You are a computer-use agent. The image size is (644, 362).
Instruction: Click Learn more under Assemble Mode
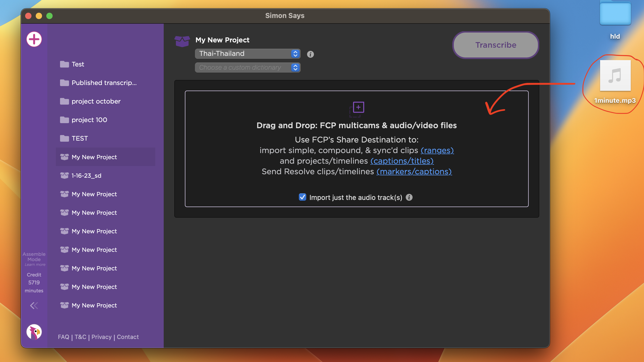pyautogui.click(x=35, y=265)
